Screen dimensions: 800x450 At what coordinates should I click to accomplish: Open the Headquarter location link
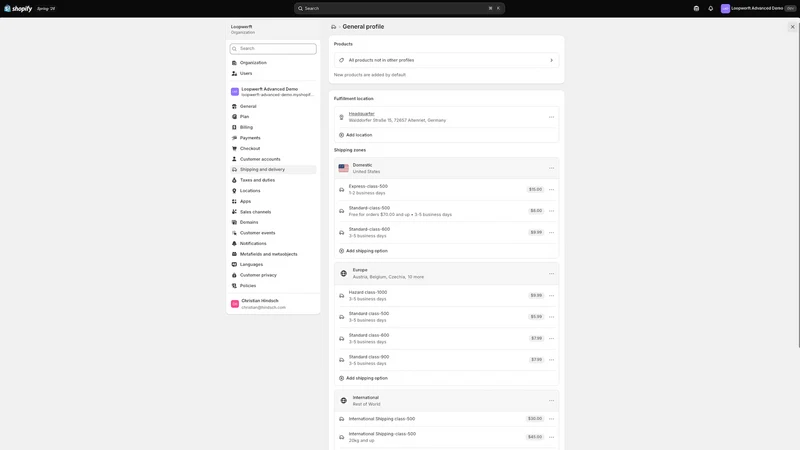[361, 114]
